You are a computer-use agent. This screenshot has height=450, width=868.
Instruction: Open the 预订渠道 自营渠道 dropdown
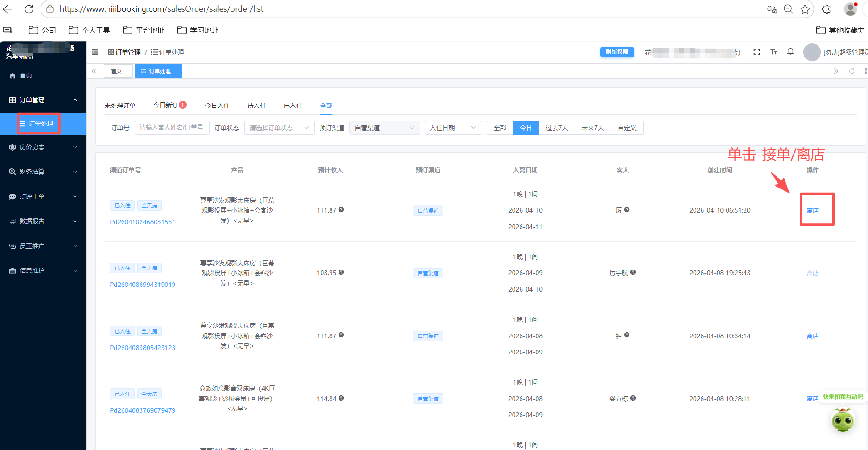[x=384, y=128]
